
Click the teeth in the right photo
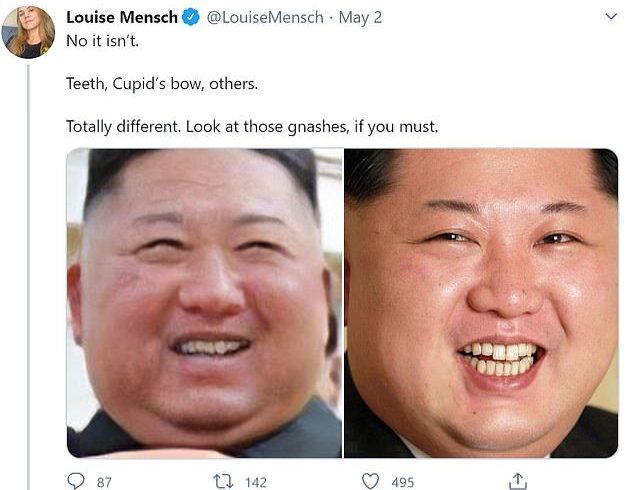point(500,358)
